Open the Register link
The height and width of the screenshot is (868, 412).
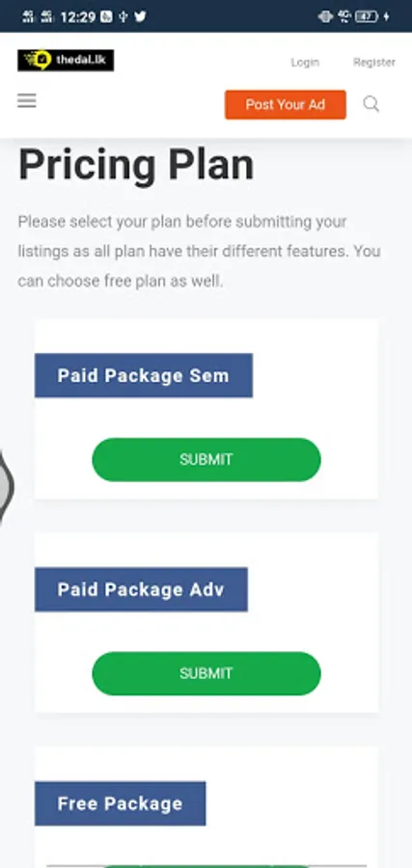coord(374,62)
